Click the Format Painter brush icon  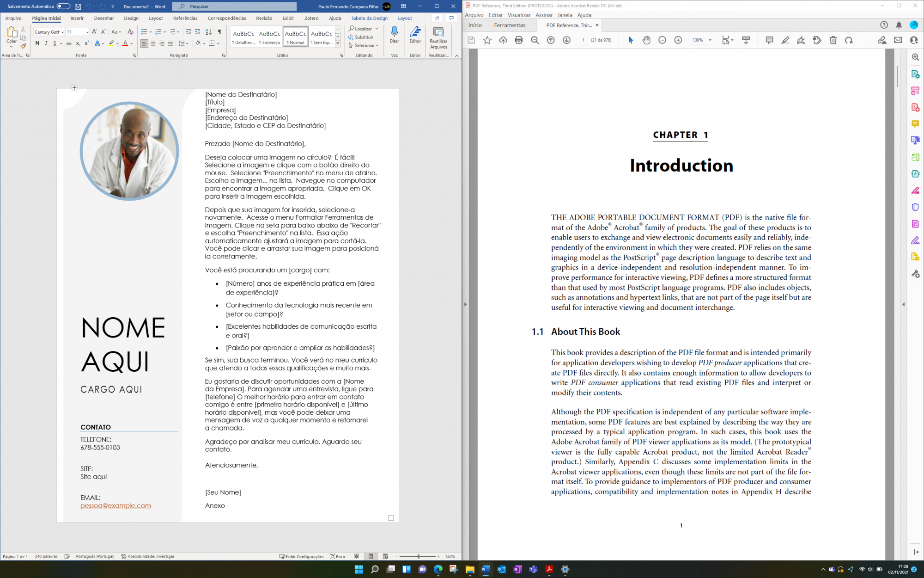pyautogui.click(x=23, y=46)
